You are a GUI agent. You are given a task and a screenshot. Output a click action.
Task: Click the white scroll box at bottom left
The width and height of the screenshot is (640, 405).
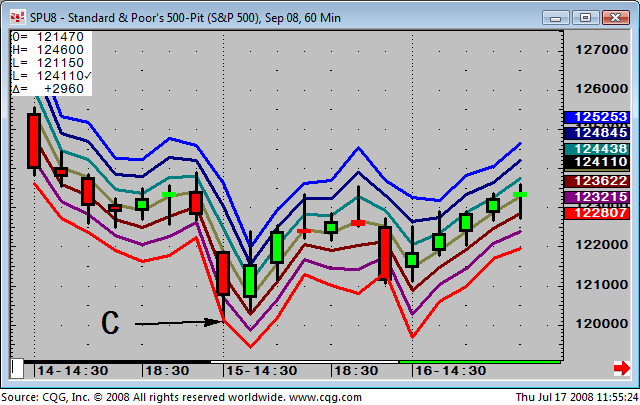tap(17, 368)
